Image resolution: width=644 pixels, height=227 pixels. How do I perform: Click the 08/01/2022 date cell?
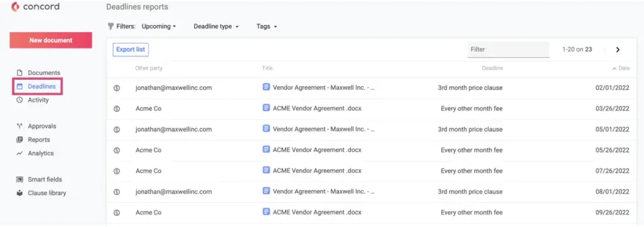tap(613, 192)
